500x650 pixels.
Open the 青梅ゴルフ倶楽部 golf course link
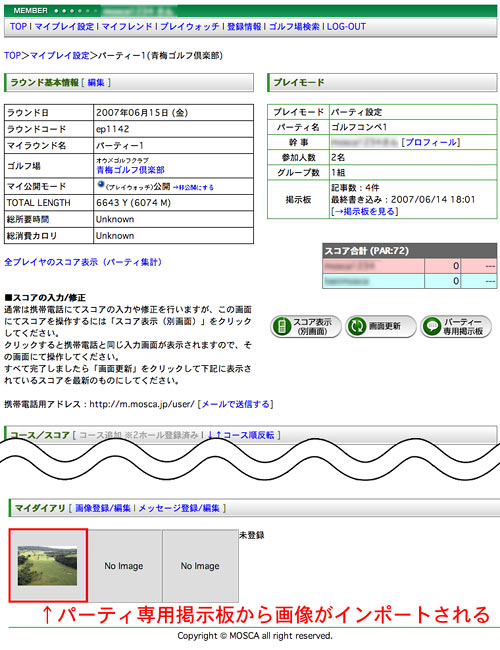[x=131, y=170]
